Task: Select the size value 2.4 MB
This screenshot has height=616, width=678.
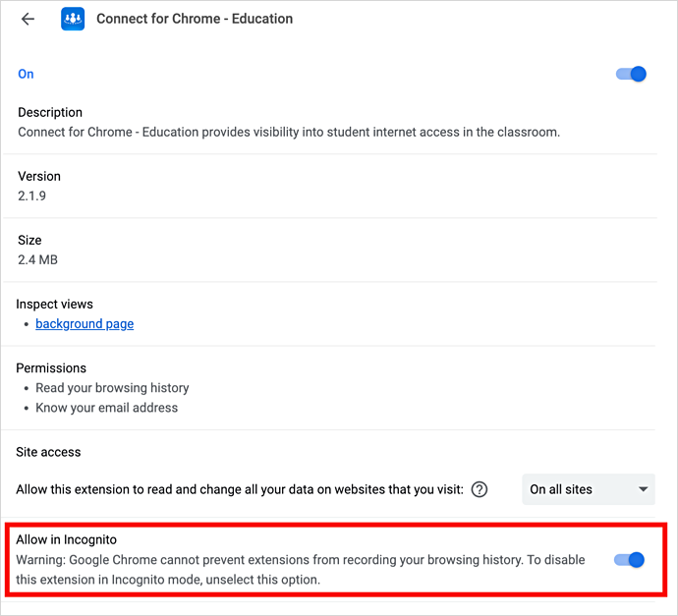Action: click(x=37, y=259)
